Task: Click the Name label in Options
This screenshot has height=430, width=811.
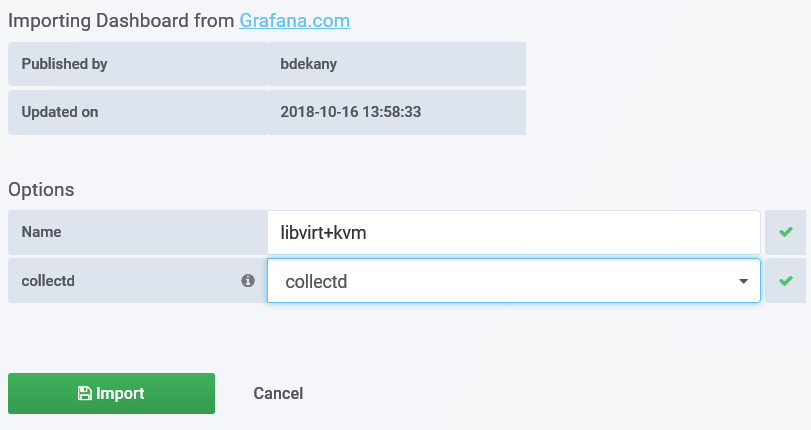Action: 41,232
